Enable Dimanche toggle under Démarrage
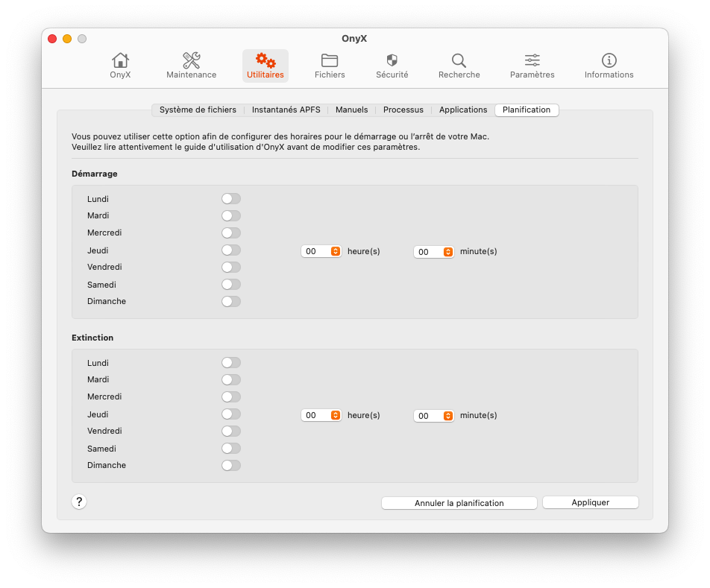 [231, 301]
